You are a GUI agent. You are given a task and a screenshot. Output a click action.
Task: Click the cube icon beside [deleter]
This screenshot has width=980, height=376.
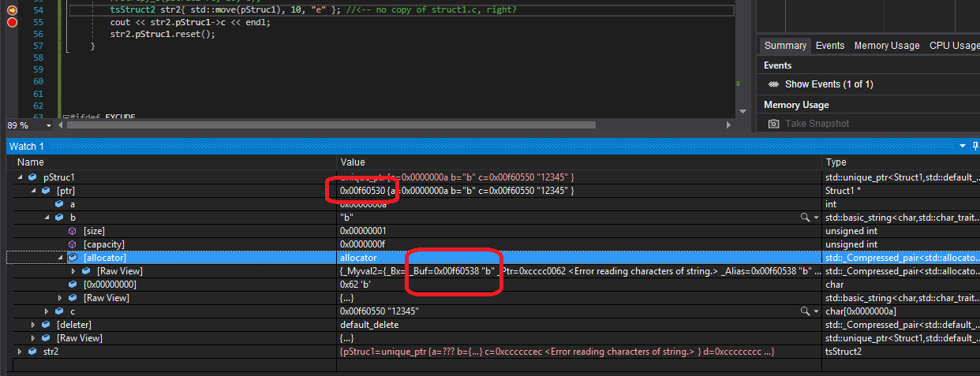click(46, 325)
